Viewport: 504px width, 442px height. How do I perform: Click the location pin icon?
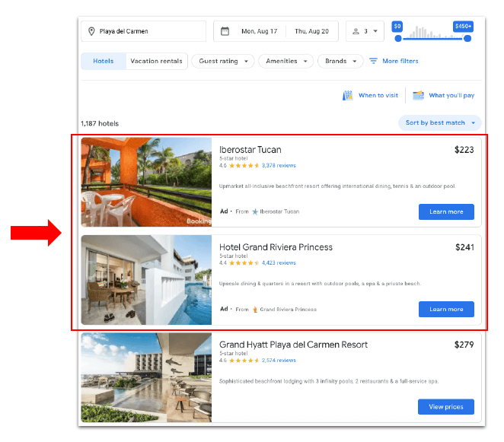[91, 31]
